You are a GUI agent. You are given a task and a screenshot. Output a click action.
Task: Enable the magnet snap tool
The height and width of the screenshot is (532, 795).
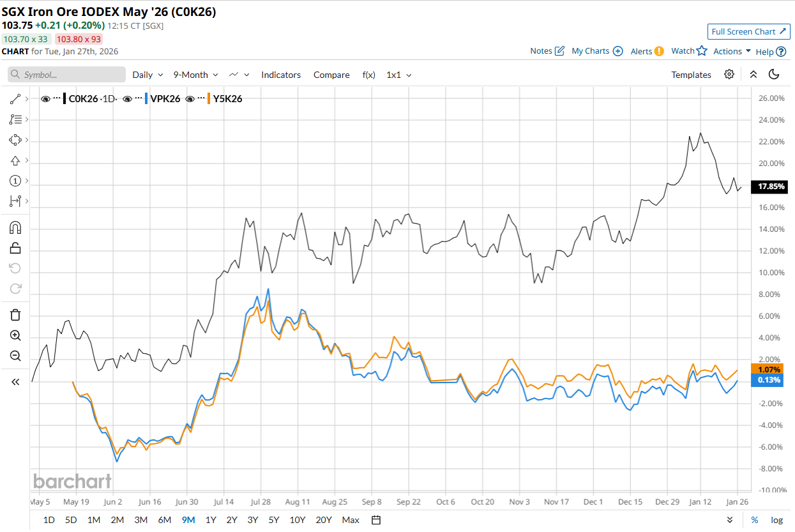(x=16, y=228)
